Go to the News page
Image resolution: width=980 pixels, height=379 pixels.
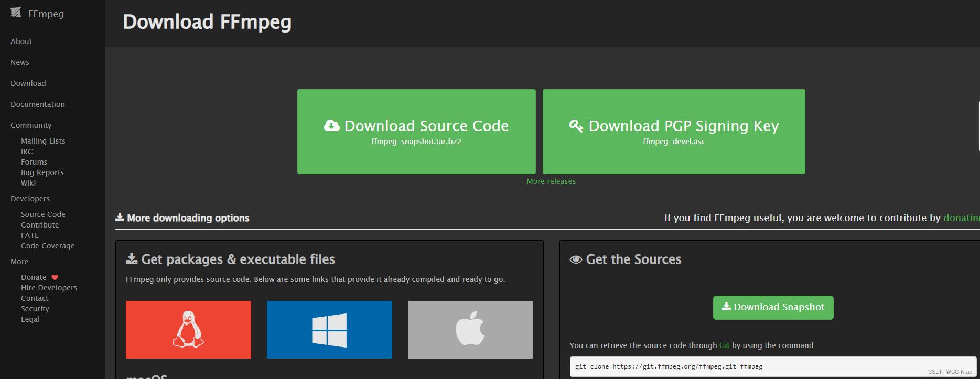(x=20, y=62)
